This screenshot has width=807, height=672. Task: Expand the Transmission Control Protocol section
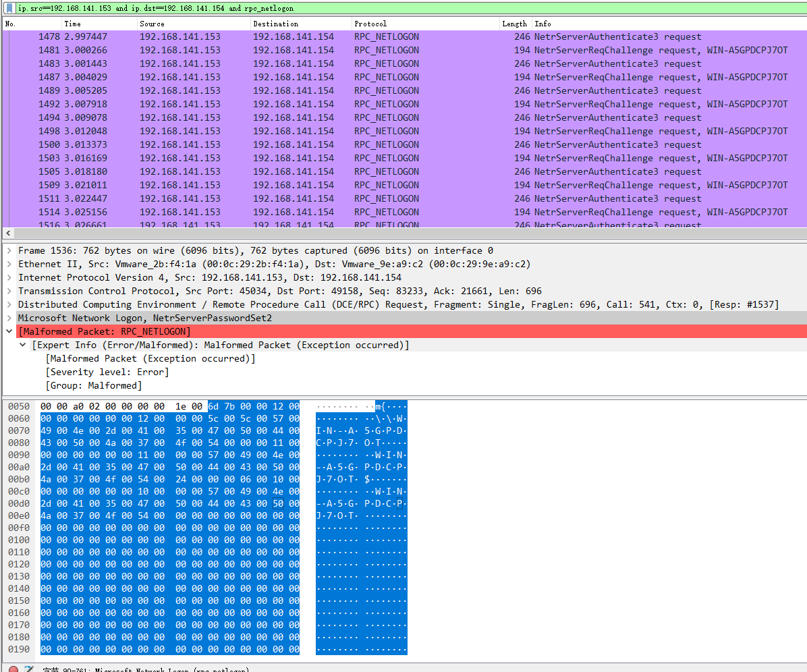(9, 291)
